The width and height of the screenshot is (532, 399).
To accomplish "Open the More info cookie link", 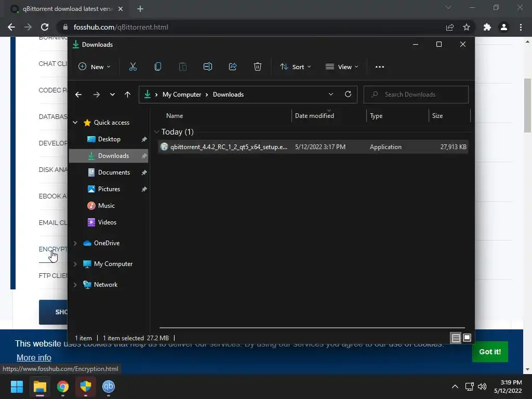I will [34, 357].
